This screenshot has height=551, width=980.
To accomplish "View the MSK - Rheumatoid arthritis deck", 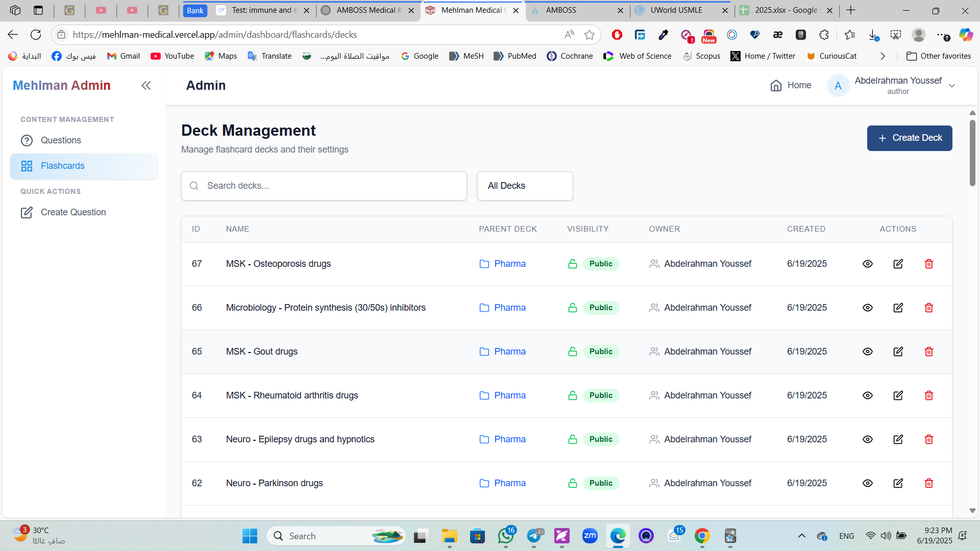I will 867,395.
